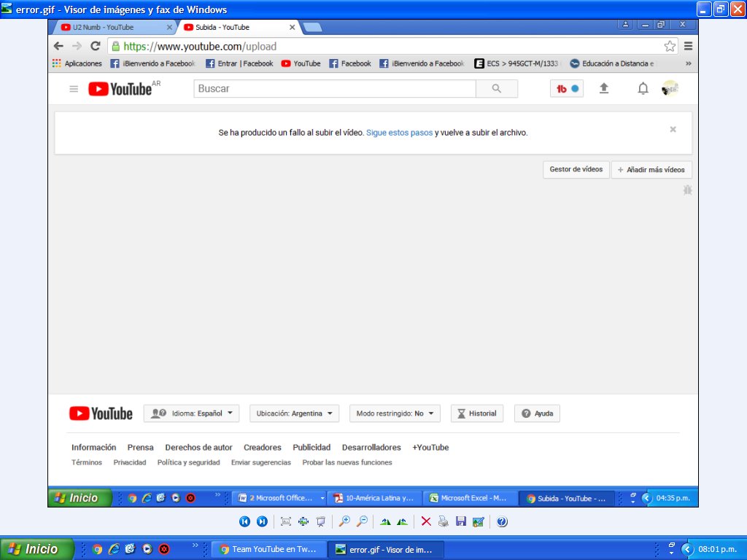The height and width of the screenshot is (560, 747).
Task: Close the U2 Numb - YouTube tab
Action: tap(169, 28)
